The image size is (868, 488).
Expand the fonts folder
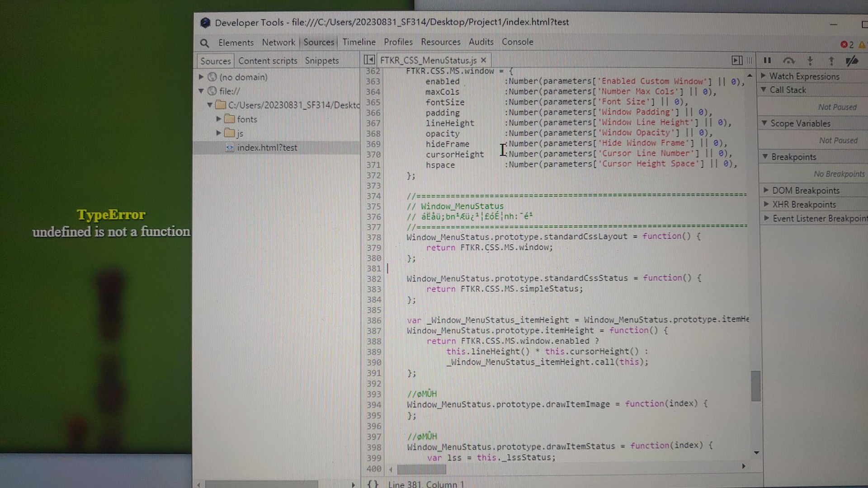[219, 119]
